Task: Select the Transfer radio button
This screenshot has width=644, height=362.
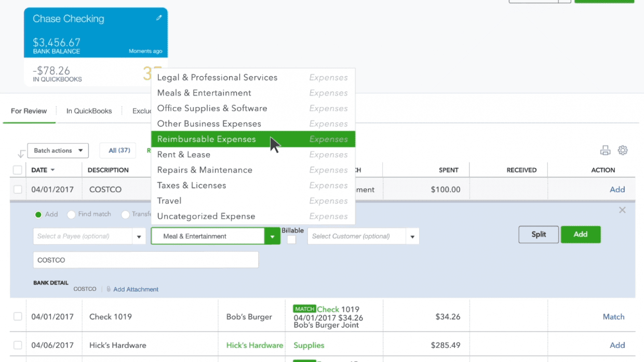Action: pos(125,214)
